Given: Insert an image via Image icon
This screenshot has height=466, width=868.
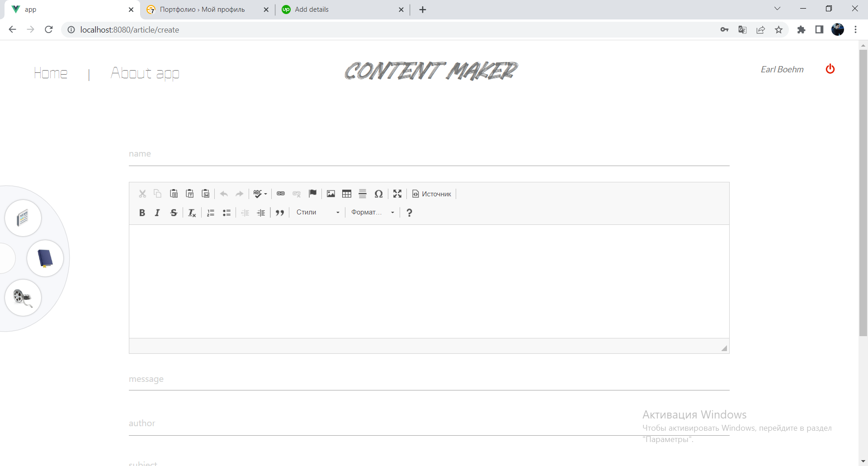Looking at the screenshot, I should tap(331, 194).
